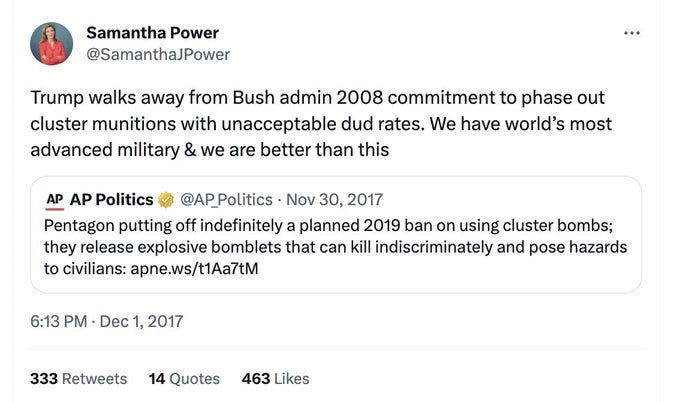View the list of 333 Retweets
The height and width of the screenshot is (402, 680).
coord(79,378)
